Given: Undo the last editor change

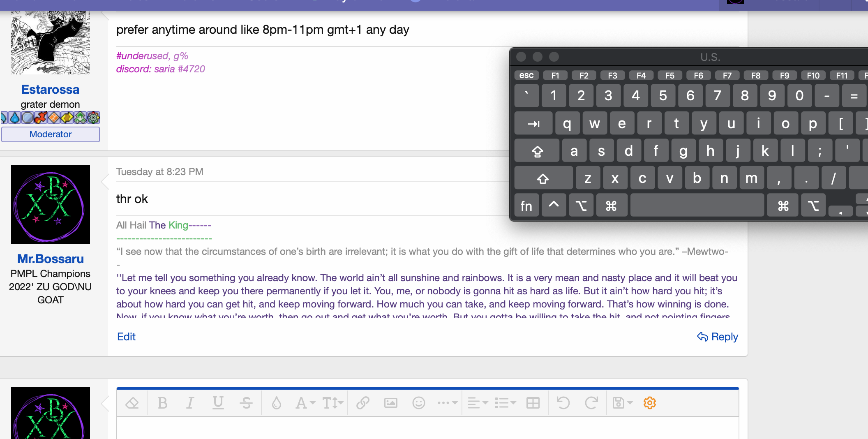Looking at the screenshot, I should tap(563, 403).
